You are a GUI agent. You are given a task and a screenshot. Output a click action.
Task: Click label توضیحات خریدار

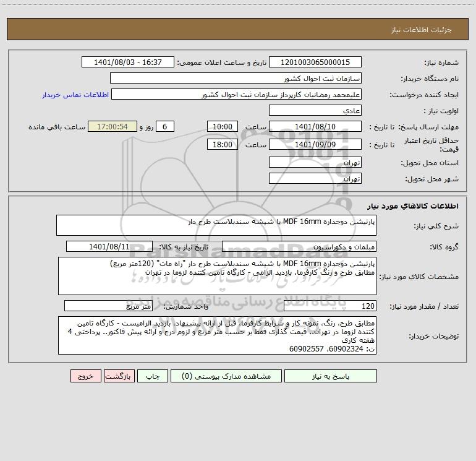coord(433,336)
